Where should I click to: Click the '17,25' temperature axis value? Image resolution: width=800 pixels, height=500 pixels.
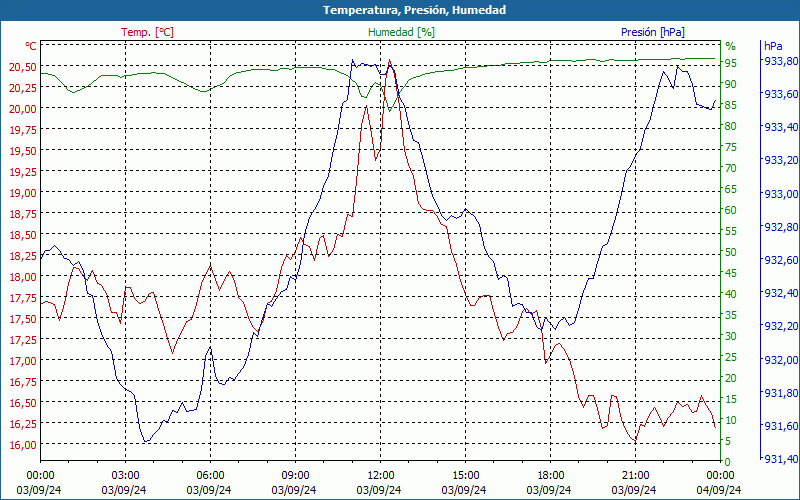tap(23, 340)
